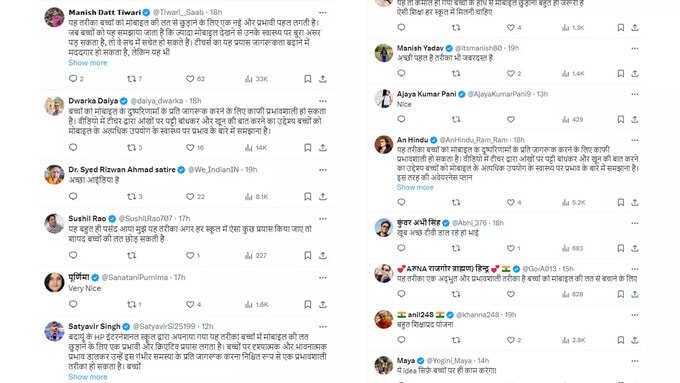Bookmark An Hindu's tweet

[x=621, y=203]
